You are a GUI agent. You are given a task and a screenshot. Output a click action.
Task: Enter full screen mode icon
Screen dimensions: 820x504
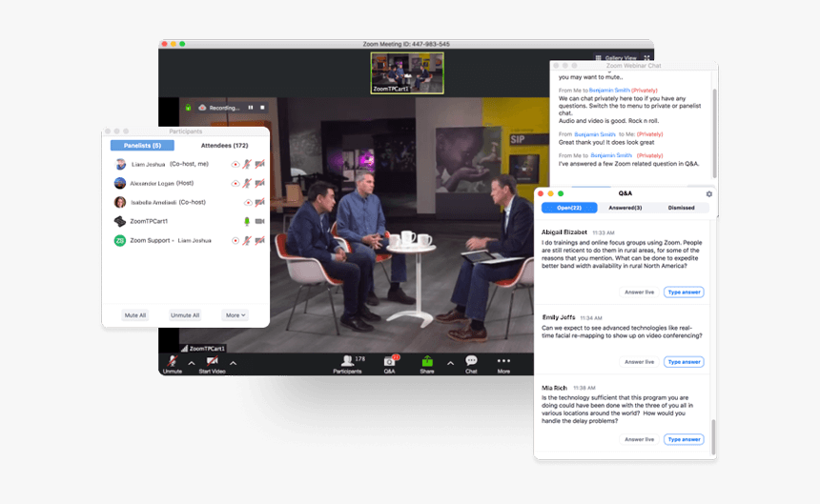(x=646, y=58)
